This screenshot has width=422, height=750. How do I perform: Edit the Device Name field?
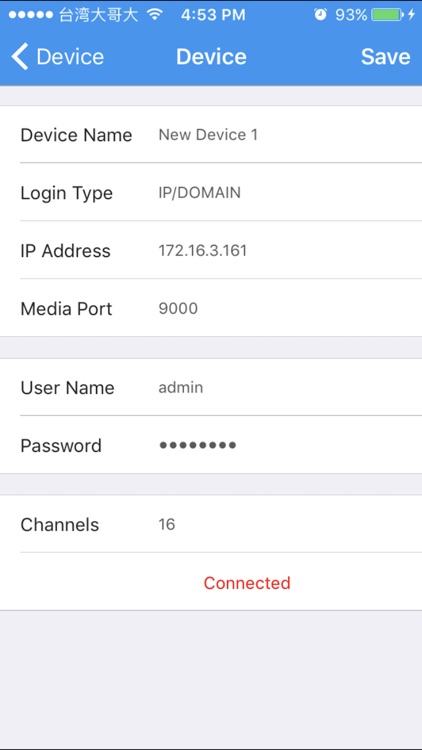pos(211,134)
